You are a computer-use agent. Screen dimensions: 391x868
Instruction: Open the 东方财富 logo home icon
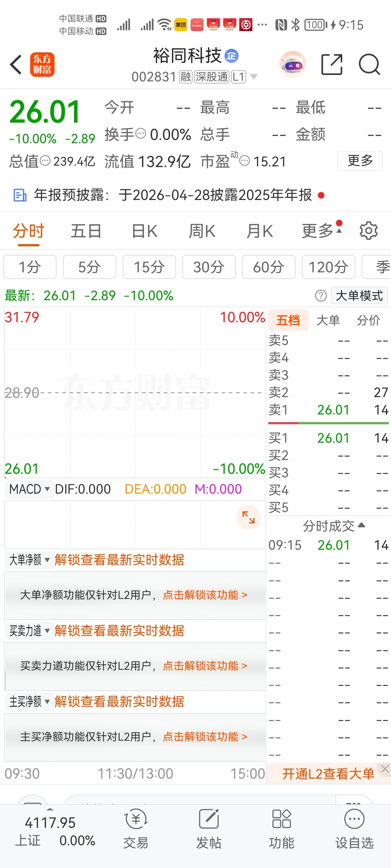(x=42, y=64)
